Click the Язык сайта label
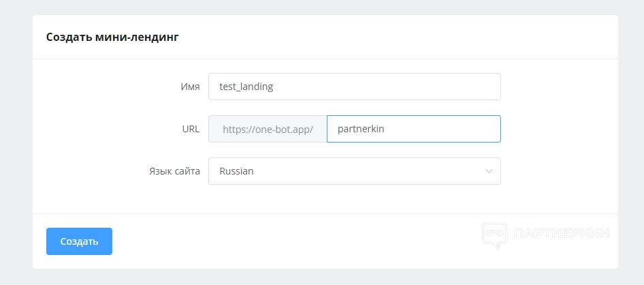 174,171
